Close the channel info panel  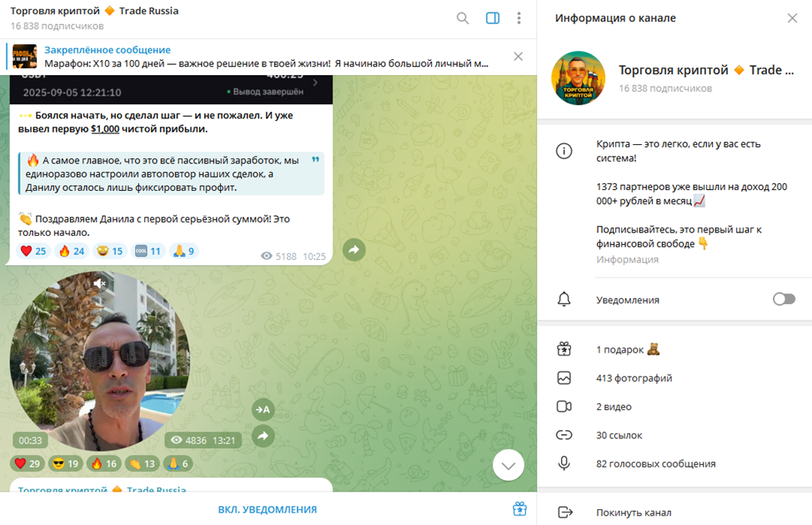click(792, 18)
